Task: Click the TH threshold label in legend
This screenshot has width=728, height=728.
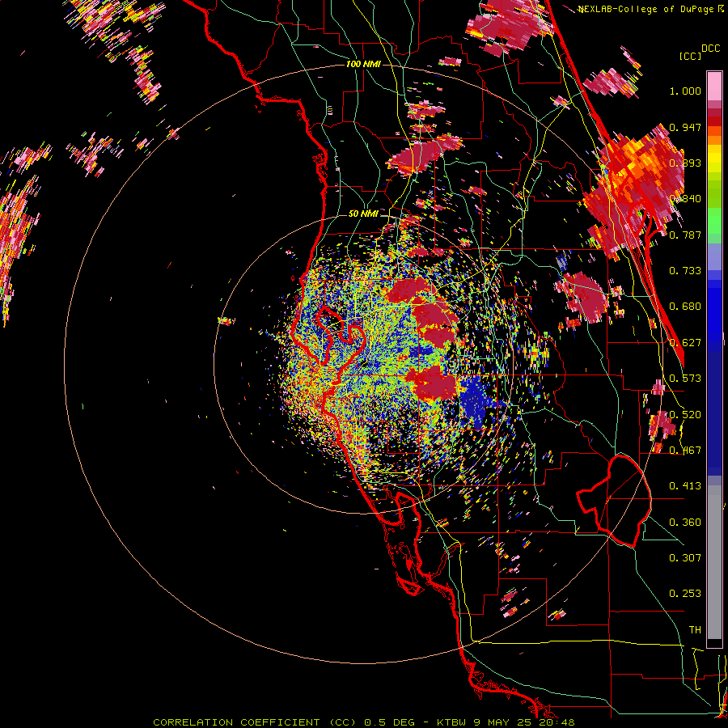Action: [x=695, y=630]
